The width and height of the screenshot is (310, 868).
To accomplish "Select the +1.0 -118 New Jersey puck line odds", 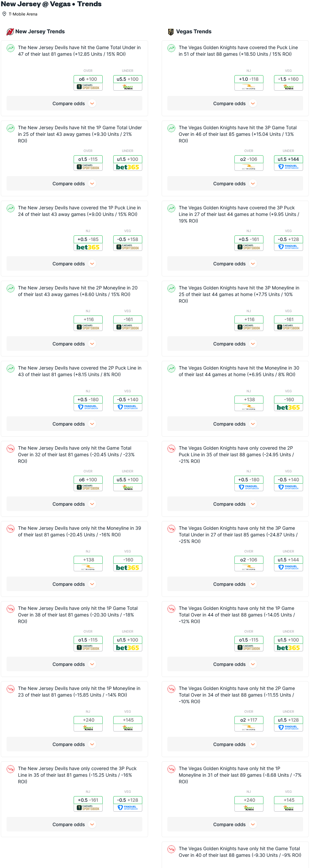I will click(249, 79).
